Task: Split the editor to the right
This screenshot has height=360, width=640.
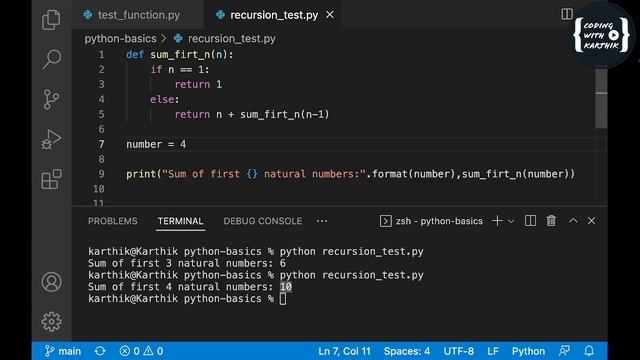Action: [x=567, y=14]
